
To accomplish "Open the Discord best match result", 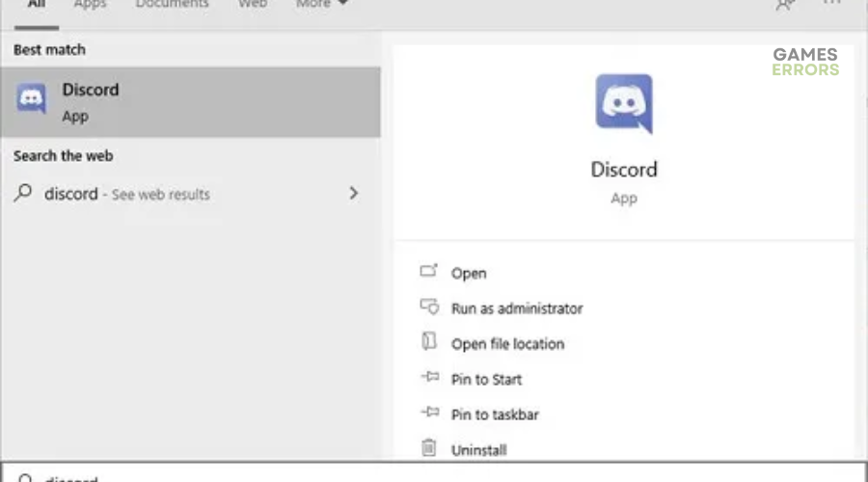I will (190, 102).
